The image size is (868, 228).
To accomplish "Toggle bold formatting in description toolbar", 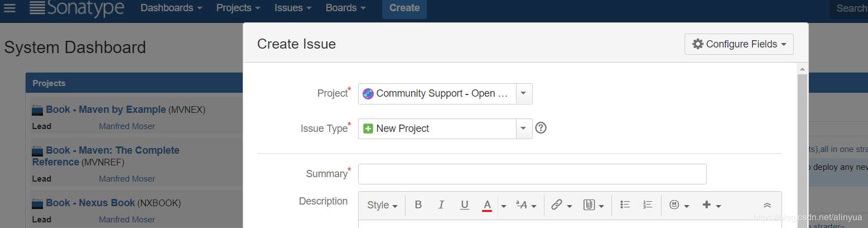I will click(418, 205).
